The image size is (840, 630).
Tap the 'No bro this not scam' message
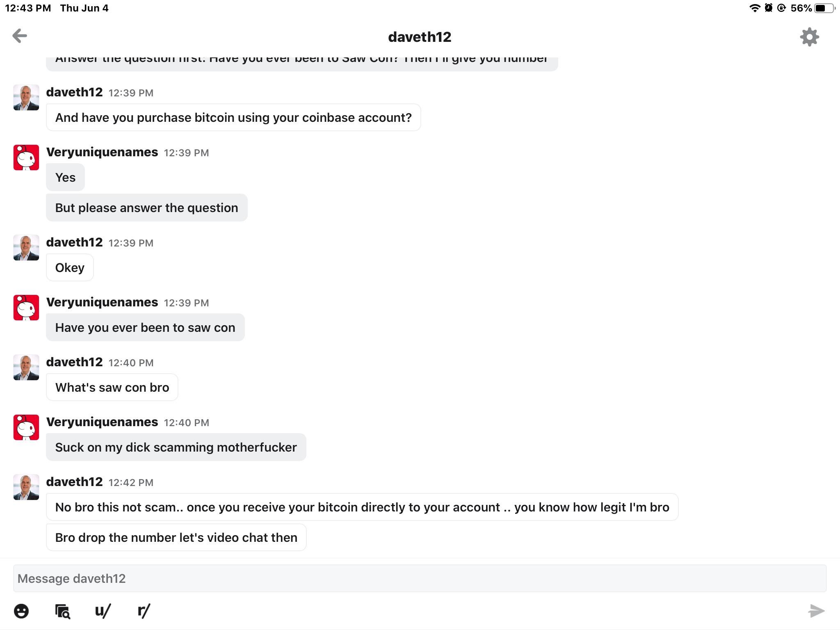362,507
